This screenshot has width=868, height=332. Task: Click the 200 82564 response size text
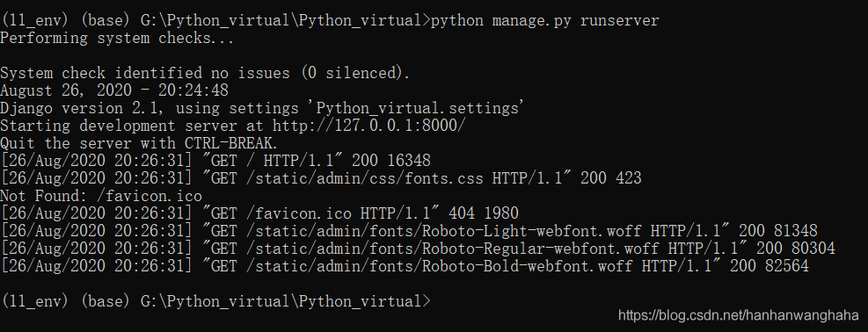[x=770, y=266]
